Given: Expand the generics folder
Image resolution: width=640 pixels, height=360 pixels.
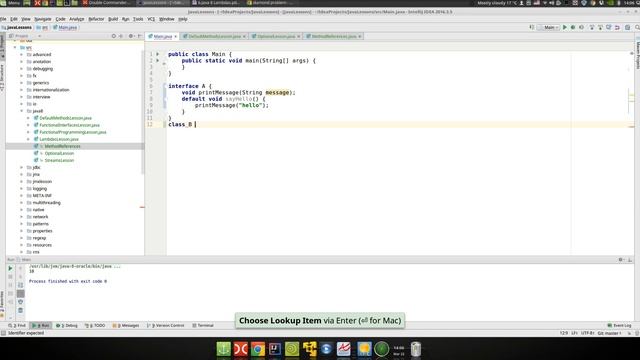Looking at the screenshot, I should (x=22, y=83).
